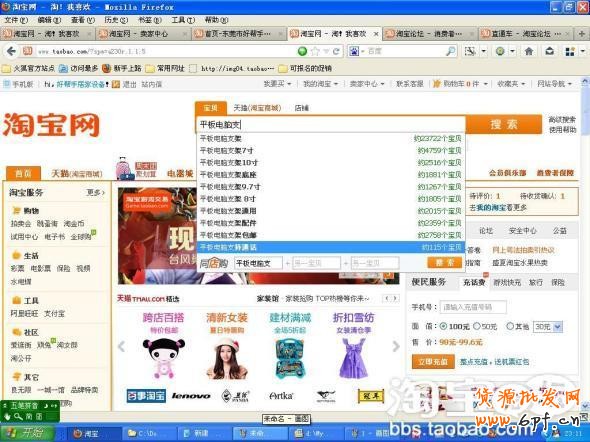Viewport: 590px width, 442px height.
Task: Click the next arrow of product carousel
Action: tap(396, 346)
